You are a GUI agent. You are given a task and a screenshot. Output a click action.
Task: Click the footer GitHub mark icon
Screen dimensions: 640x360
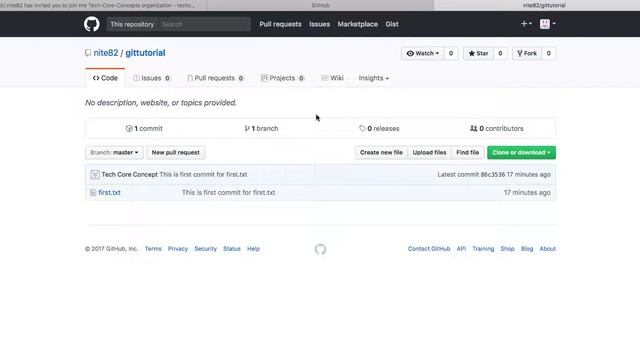(x=320, y=249)
